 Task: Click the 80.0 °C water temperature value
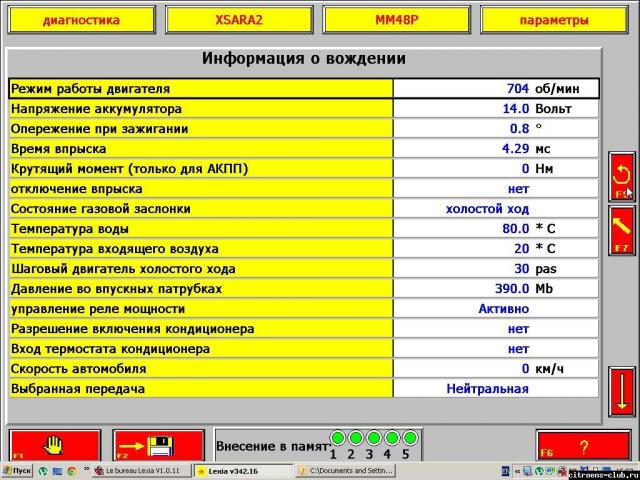[529, 229]
